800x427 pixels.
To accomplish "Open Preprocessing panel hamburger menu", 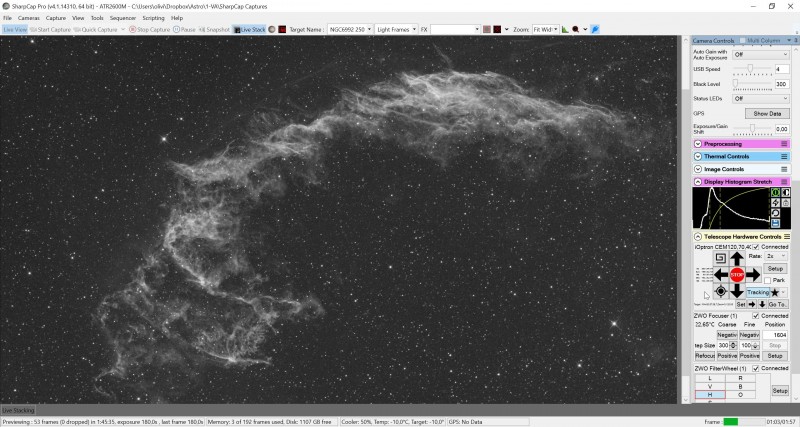I will pyautogui.click(x=784, y=144).
